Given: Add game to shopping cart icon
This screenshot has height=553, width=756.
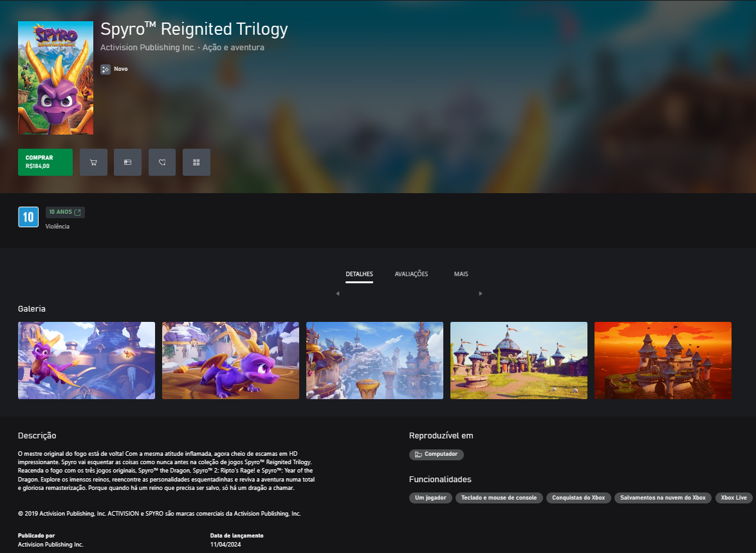Looking at the screenshot, I should pos(93,162).
